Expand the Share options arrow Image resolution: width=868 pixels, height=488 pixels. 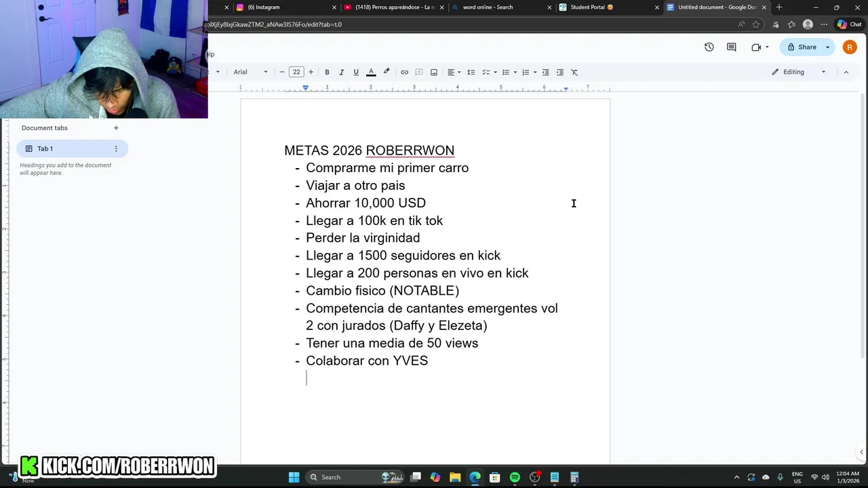point(827,47)
